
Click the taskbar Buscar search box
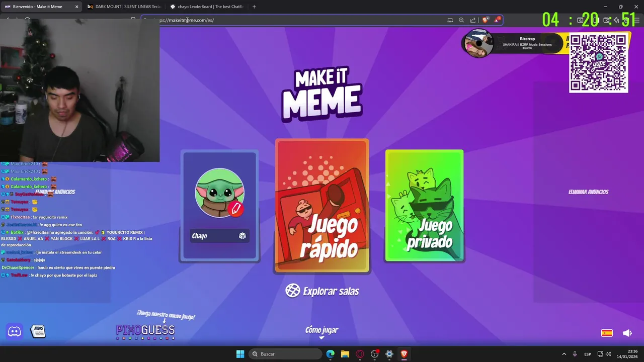[x=286, y=354]
